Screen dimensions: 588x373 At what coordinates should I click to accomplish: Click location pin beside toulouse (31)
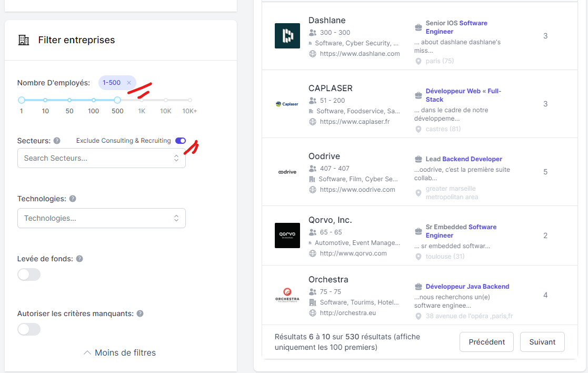418,257
